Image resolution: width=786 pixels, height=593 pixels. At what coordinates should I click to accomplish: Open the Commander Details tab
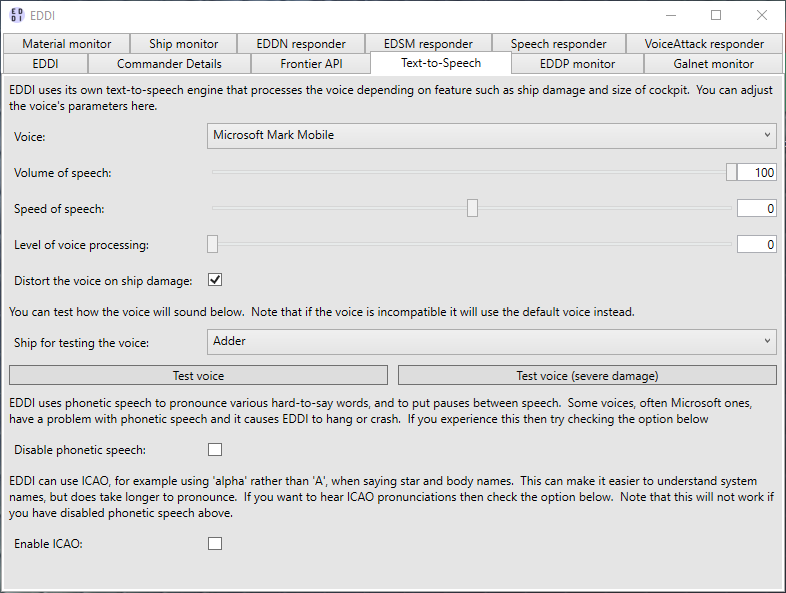click(x=169, y=64)
